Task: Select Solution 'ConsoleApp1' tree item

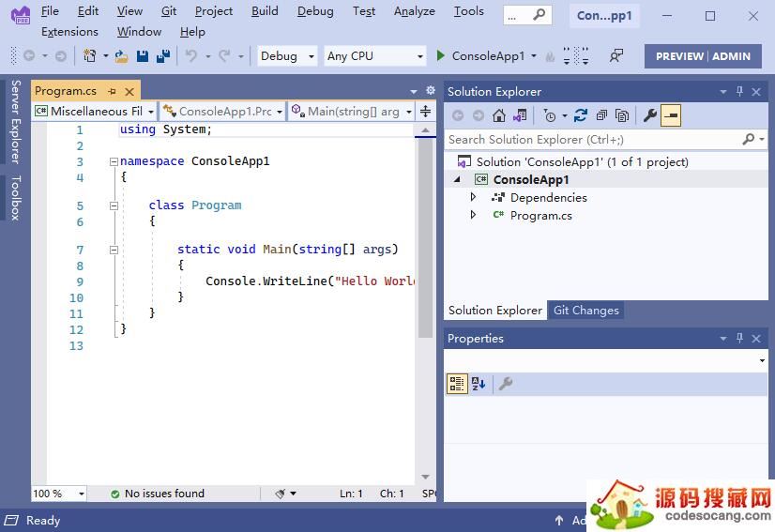Action: (x=582, y=161)
